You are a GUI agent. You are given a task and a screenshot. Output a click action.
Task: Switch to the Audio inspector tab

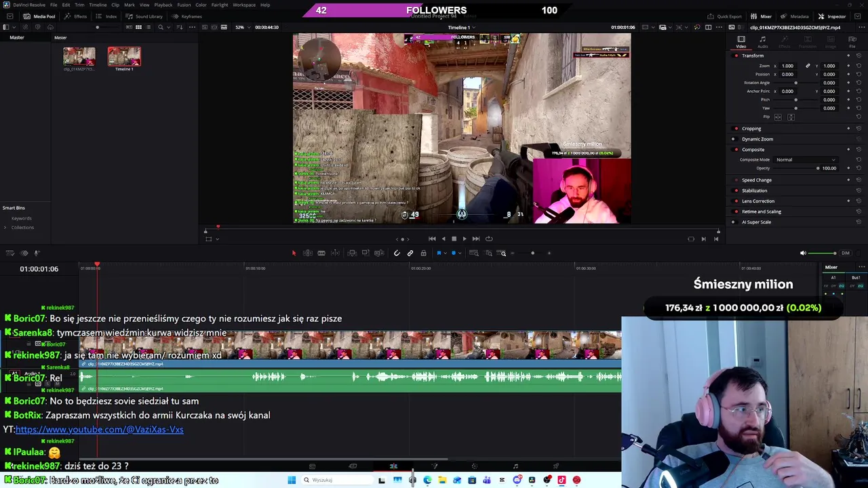[763, 42]
